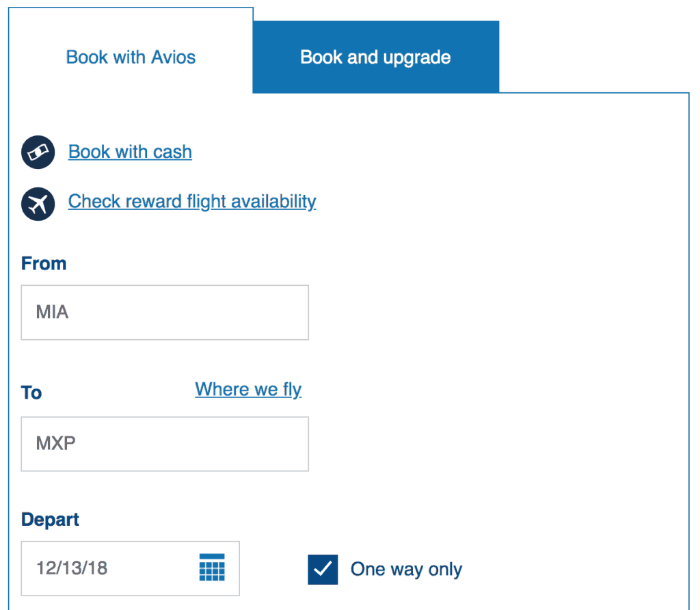Click the calendar grid icon to pick dates
Viewport: 700px width, 610px height.
tap(212, 568)
